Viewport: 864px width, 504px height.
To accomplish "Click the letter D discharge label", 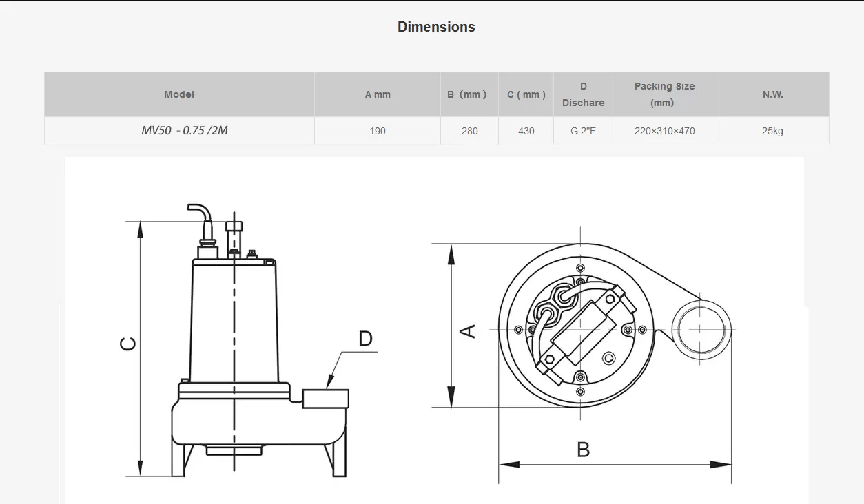I will coord(364,339).
